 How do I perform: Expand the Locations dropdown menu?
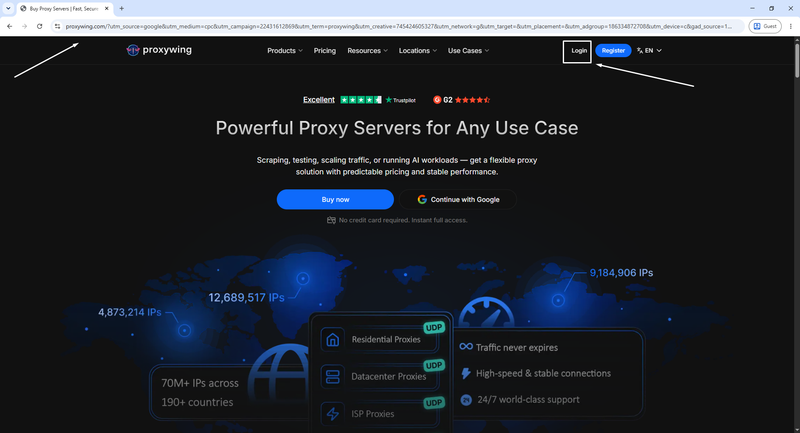pyautogui.click(x=418, y=50)
